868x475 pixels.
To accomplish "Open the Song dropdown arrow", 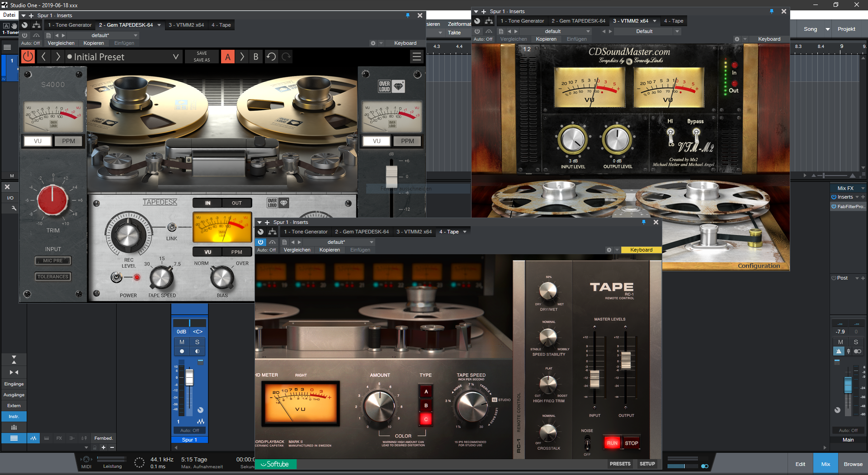I will pos(827,29).
